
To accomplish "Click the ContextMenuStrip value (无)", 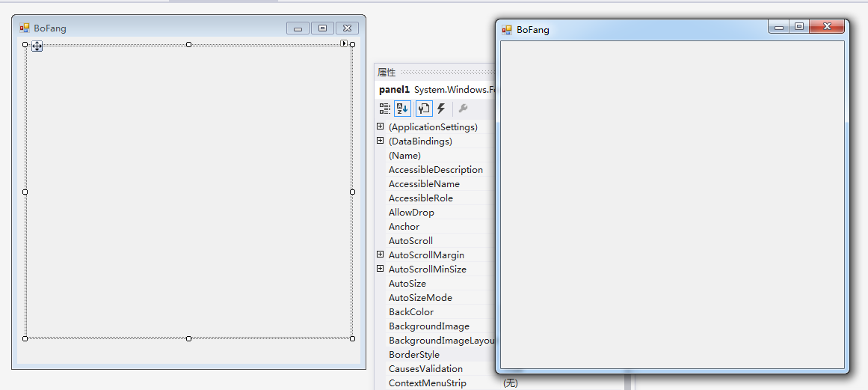I will [x=511, y=383].
